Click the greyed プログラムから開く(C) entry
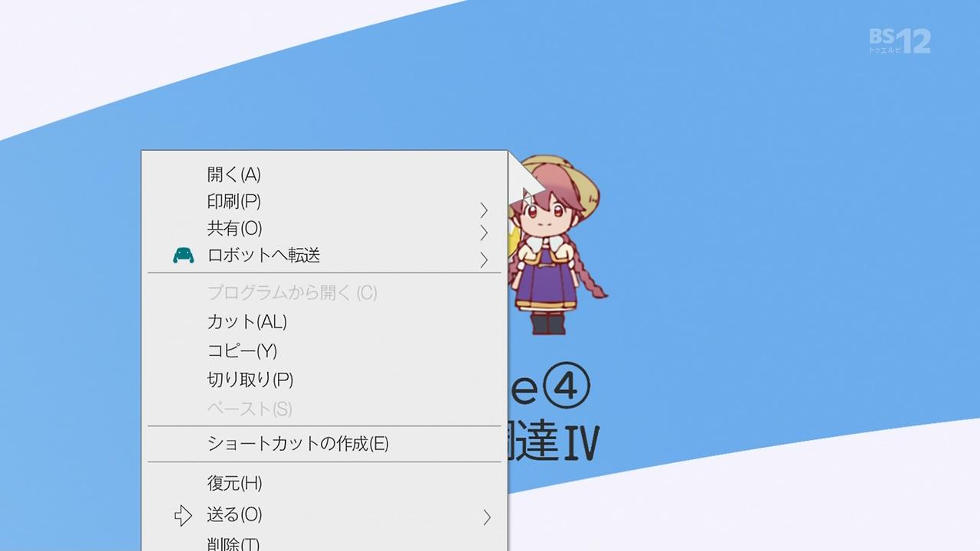 pos(325,292)
